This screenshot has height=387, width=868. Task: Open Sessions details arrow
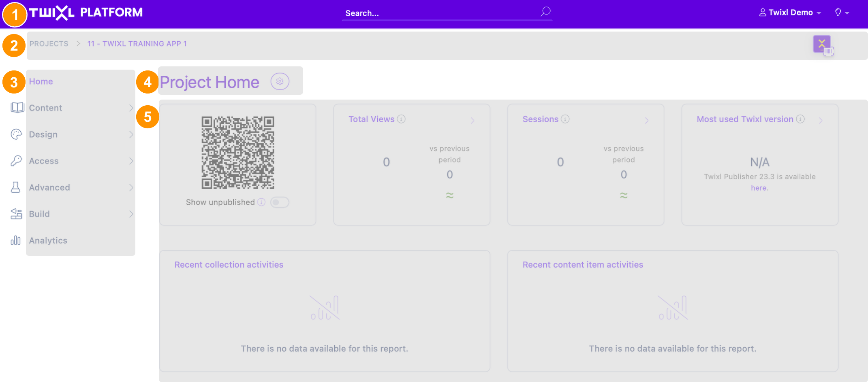[x=647, y=120]
